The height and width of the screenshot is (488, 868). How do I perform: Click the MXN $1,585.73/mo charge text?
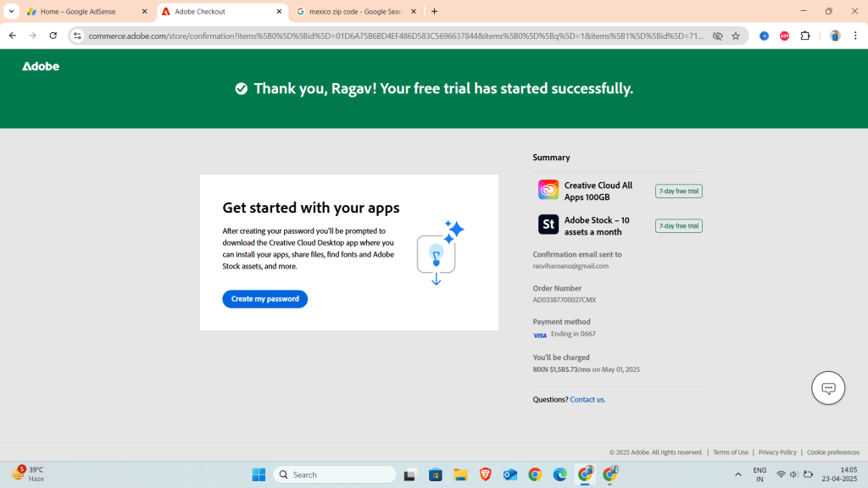tap(561, 369)
